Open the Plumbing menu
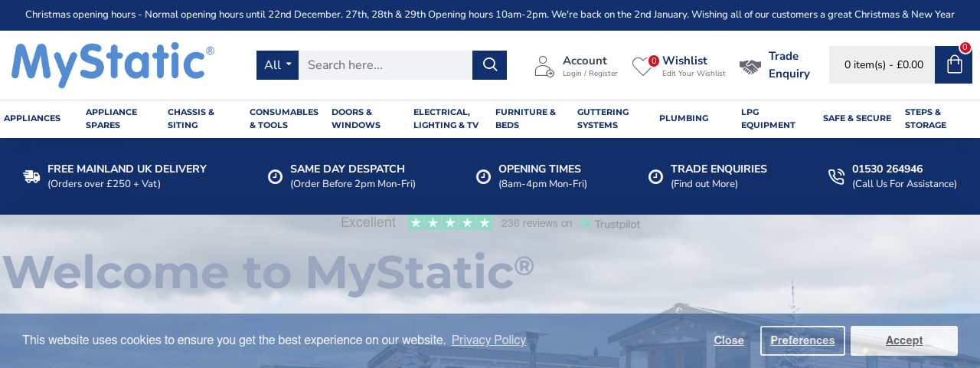 coord(684,118)
